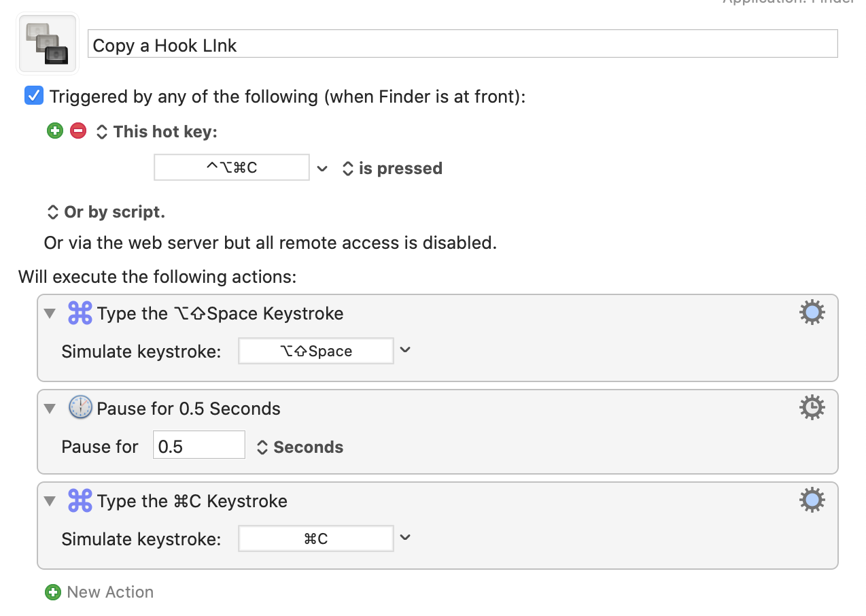Click the green add trigger button

click(55, 131)
